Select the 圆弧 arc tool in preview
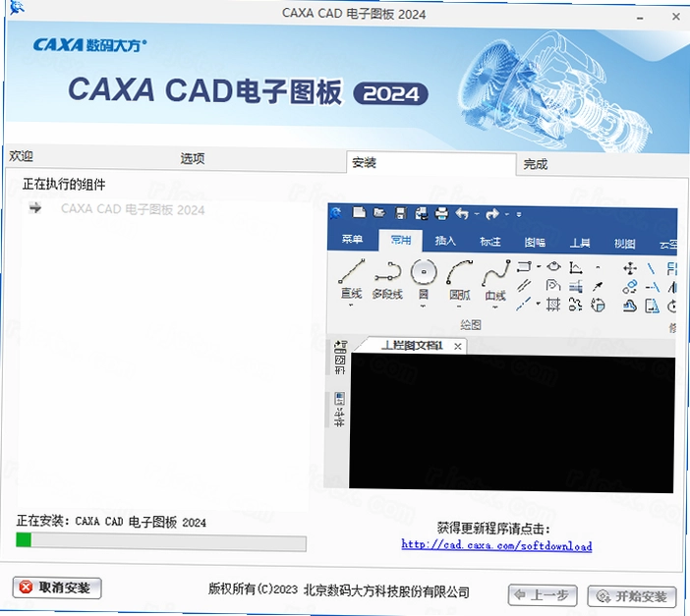Image resolution: width=690 pixels, height=616 pixels. point(459,281)
